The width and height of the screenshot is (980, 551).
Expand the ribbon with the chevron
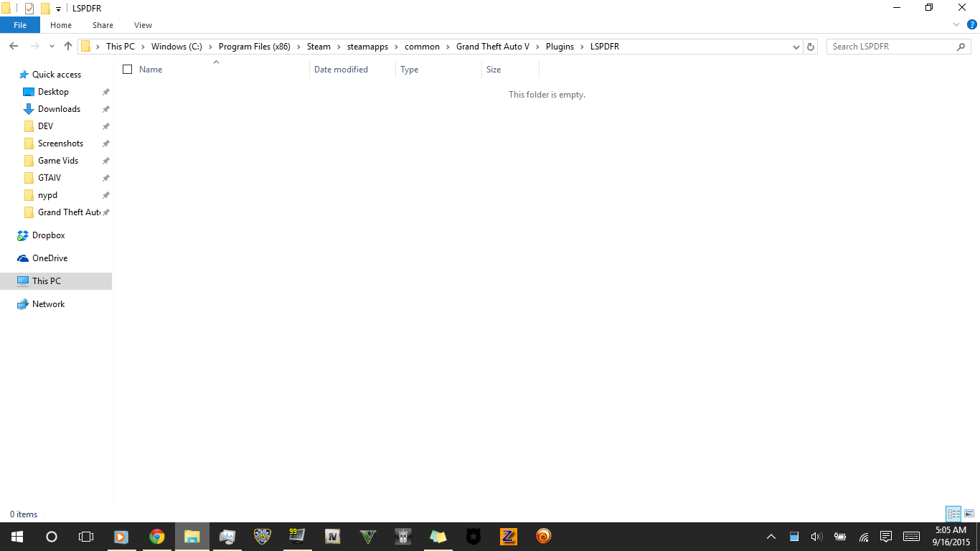(x=956, y=24)
